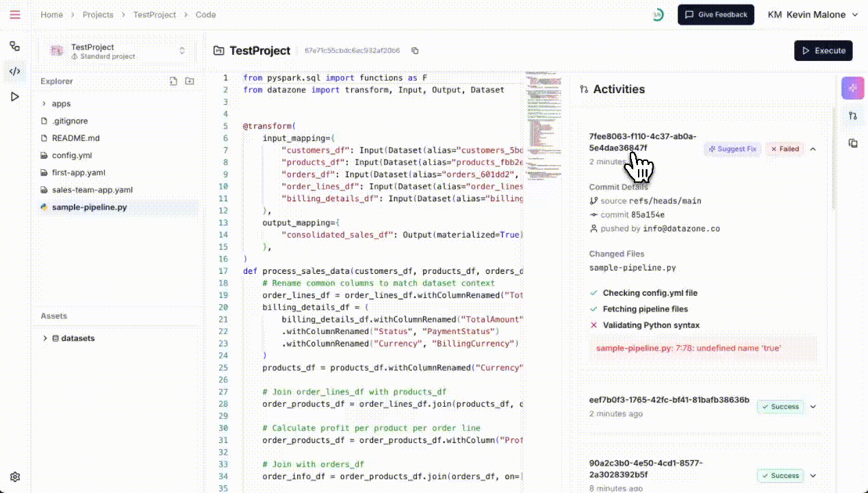Open the TestProject project selector dropdown
The width and height of the screenshot is (868, 493).
(118, 51)
